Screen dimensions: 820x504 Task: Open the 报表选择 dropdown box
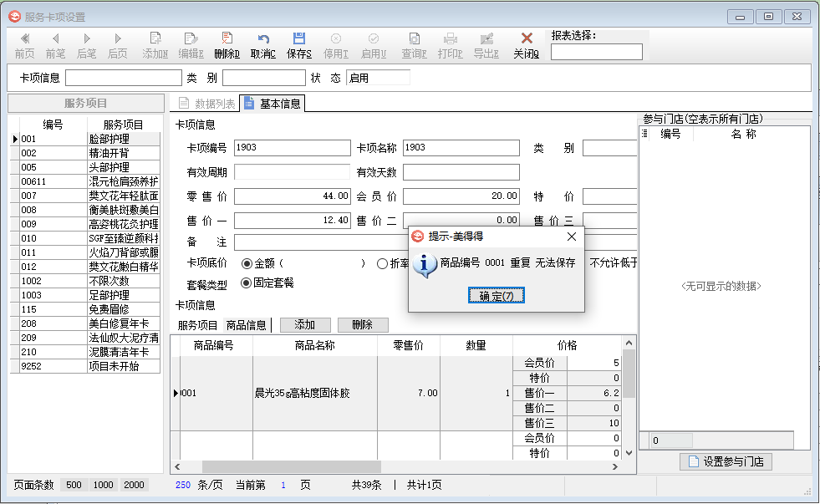pos(596,52)
